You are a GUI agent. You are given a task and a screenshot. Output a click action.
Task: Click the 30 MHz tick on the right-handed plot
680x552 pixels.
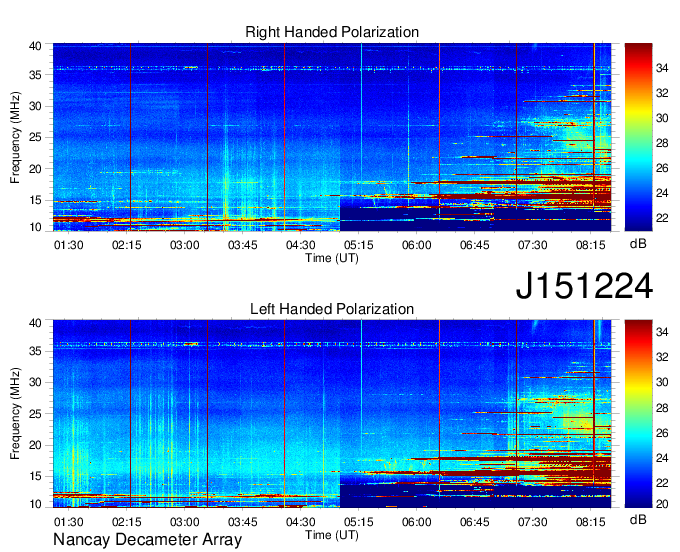pos(35,106)
